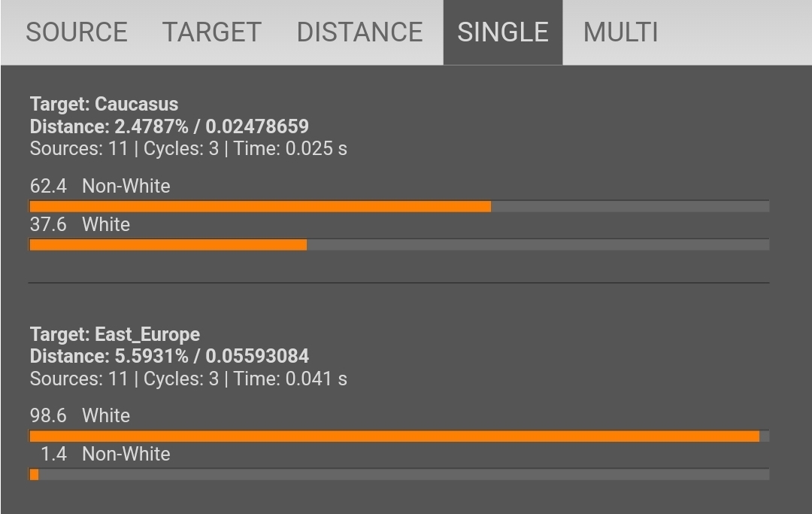Open the SOURCE tab
Screen dimensions: 812x514
[x=77, y=32]
